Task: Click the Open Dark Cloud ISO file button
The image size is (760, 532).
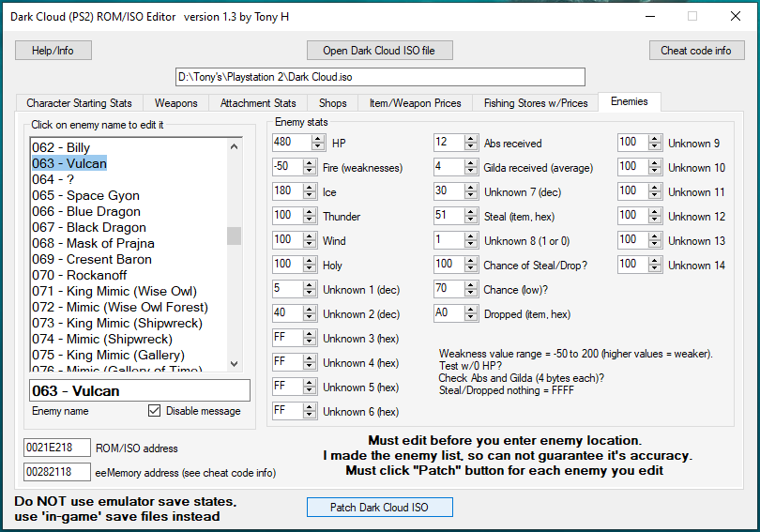Action: tap(379, 51)
